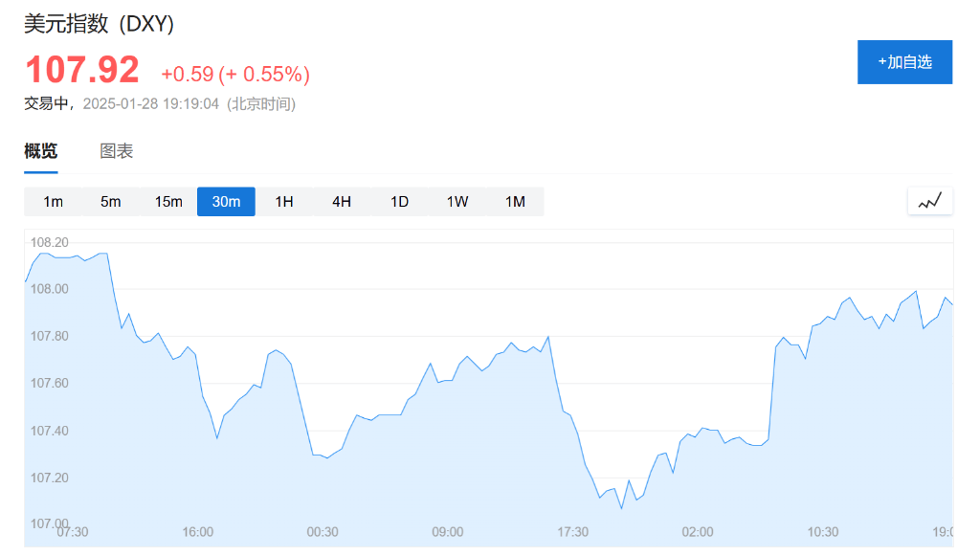Click the +0.59 change value
This screenshot has width=980, height=556.
click(189, 75)
